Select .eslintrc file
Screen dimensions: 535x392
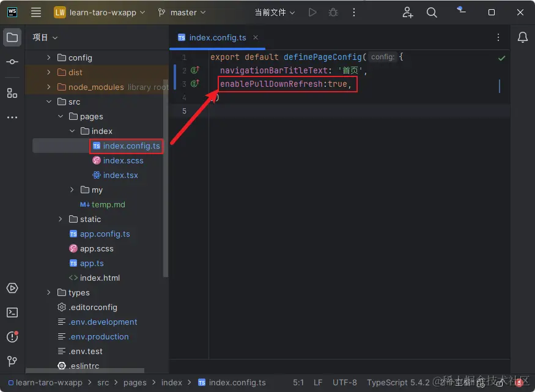(x=78, y=366)
